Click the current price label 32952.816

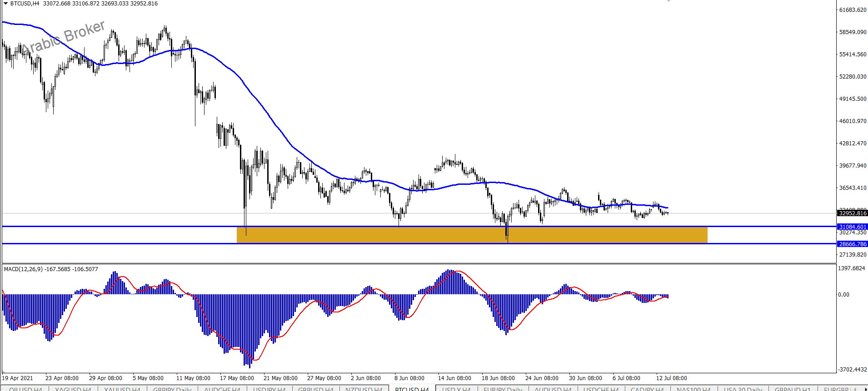853,213
